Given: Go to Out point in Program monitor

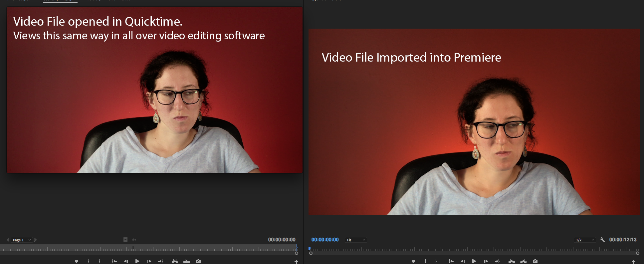Looking at the screenshot, I should (x=497, y=261).
